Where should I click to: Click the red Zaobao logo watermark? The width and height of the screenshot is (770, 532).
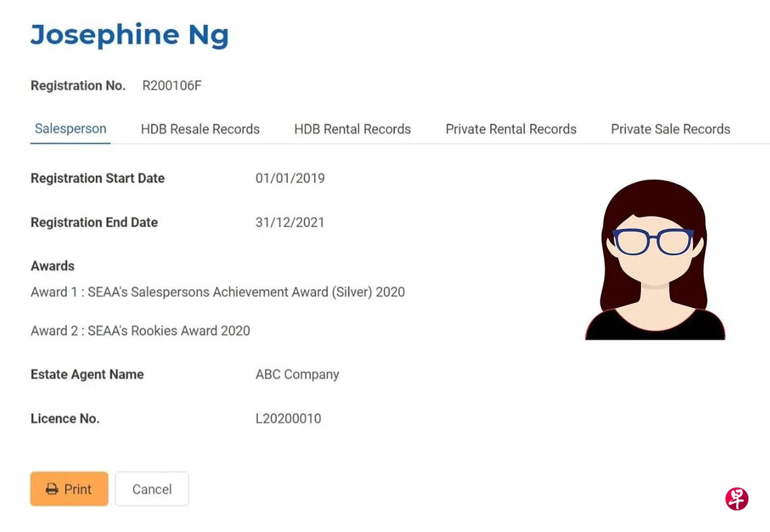coord(736,499)
